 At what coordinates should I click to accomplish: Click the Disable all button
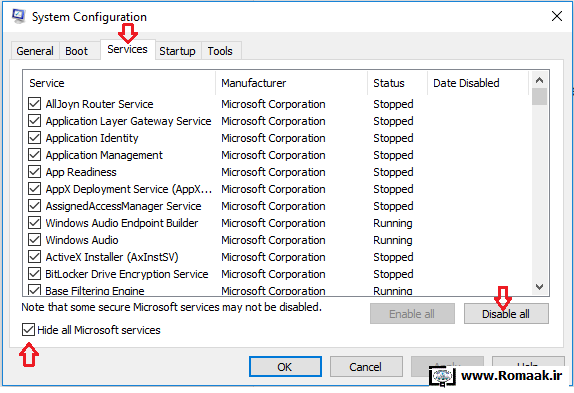point(506,314)
